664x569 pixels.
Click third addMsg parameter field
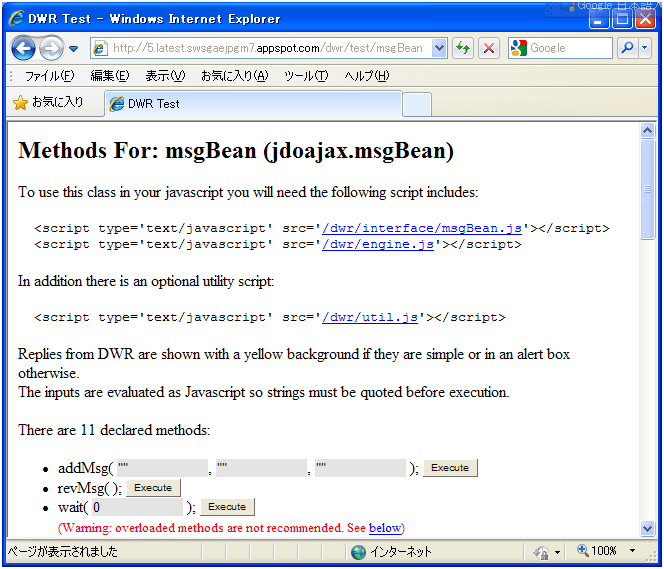[x=361, y=468]
